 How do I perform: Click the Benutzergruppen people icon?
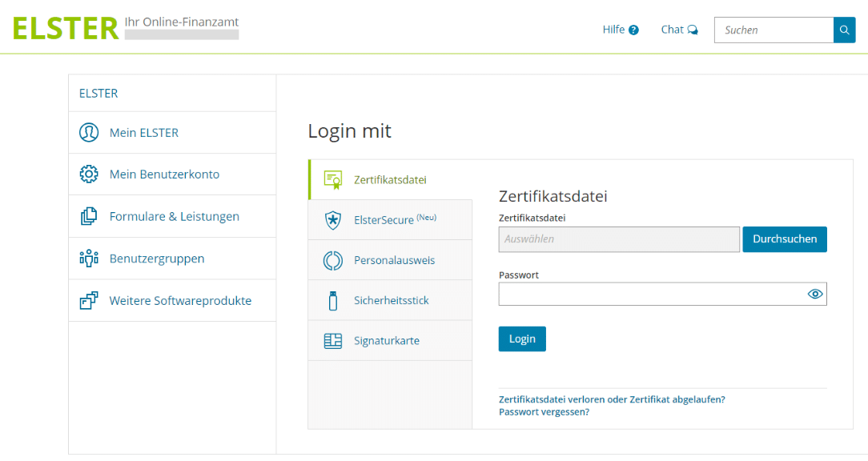88,259
